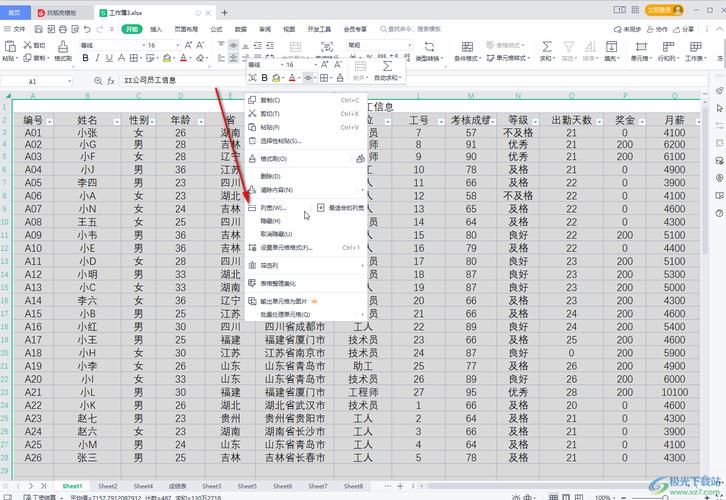Click the new tab plus beside 工作簿3.xlsx
The height and width of the screenshot is (500, 726).
click(x=225, y=12)
